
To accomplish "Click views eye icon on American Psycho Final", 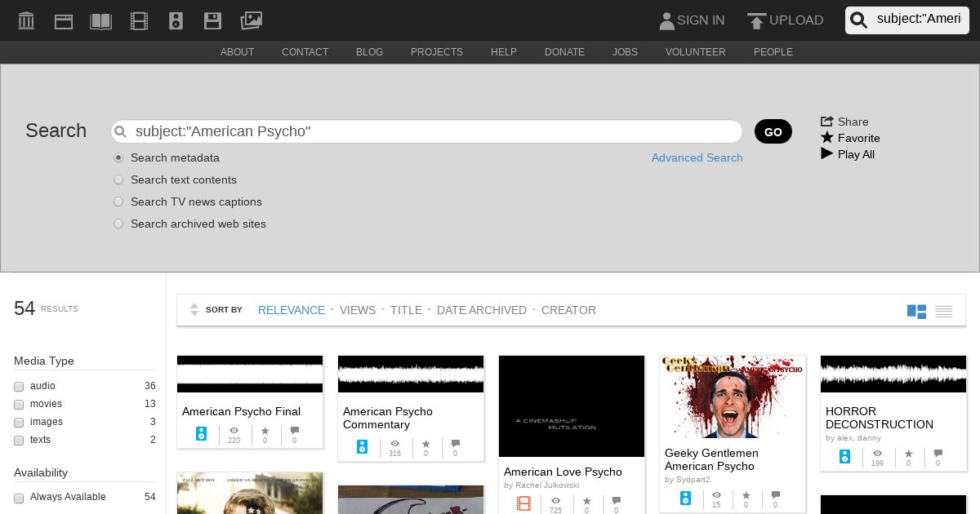I will [234, 430].
